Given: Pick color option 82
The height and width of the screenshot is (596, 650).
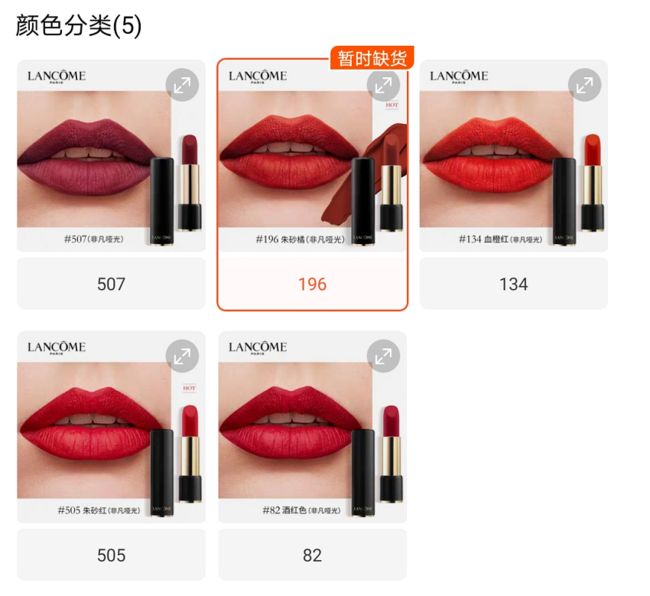Looking at the screenshot, I should [x=312, y=555].
